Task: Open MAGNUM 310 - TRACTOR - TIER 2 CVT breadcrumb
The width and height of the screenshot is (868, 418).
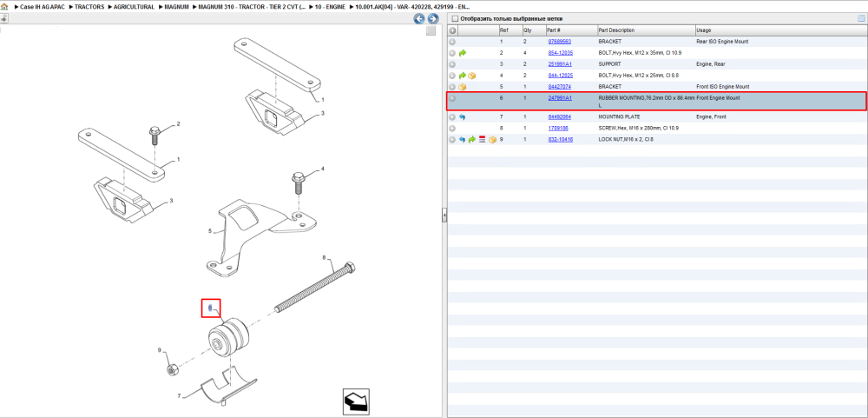Action: coord(252,7)
